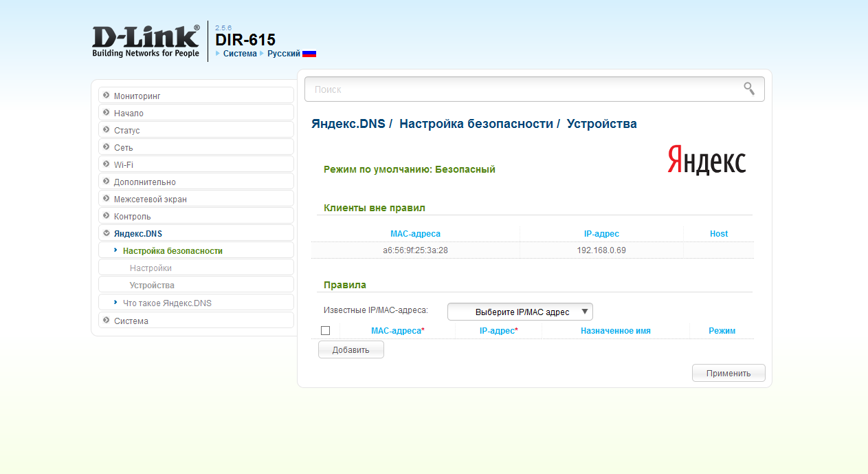Open Wi-Fi menu item
The width and height of the screenshot is (868, 474).
coord(197,164)
